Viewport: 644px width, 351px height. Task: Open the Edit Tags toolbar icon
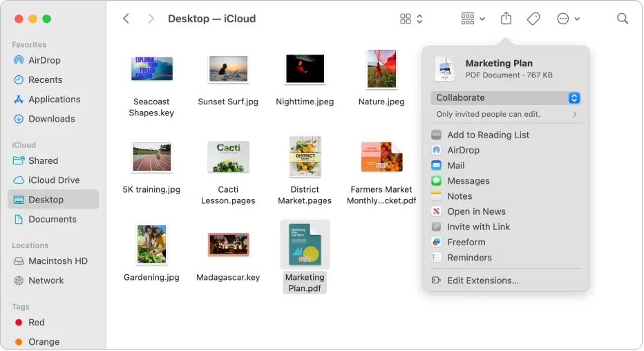coord(533,19)
